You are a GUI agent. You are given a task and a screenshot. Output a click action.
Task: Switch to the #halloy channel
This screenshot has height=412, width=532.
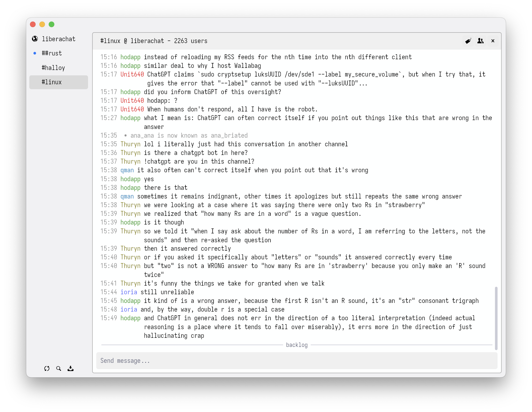click(x=53, y=68)
